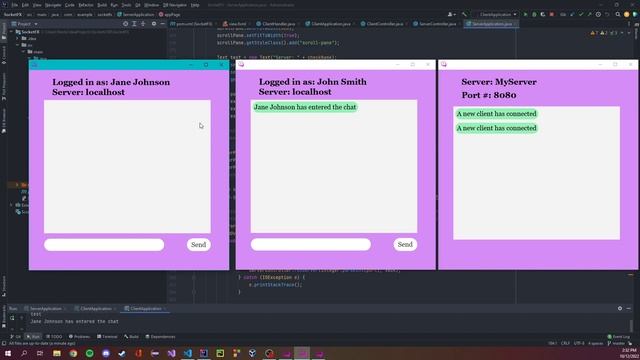Focus the message field in Jane Johnson's window

(x=104, y=244)
